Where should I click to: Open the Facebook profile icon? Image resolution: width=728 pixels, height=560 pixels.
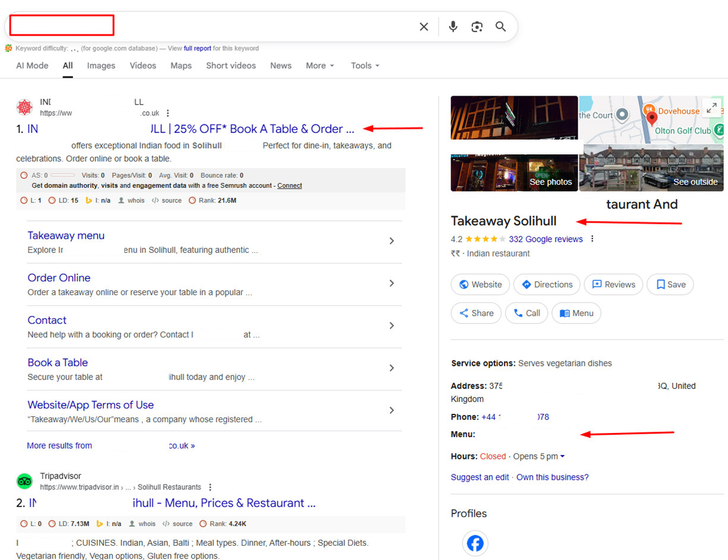pyautogui.click(x=475, y=543)
